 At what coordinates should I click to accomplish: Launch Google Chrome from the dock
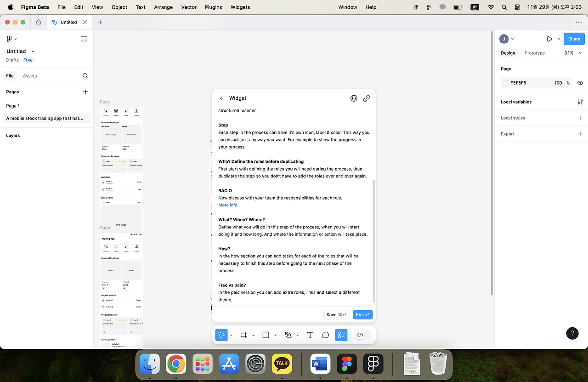coord(176,364)
